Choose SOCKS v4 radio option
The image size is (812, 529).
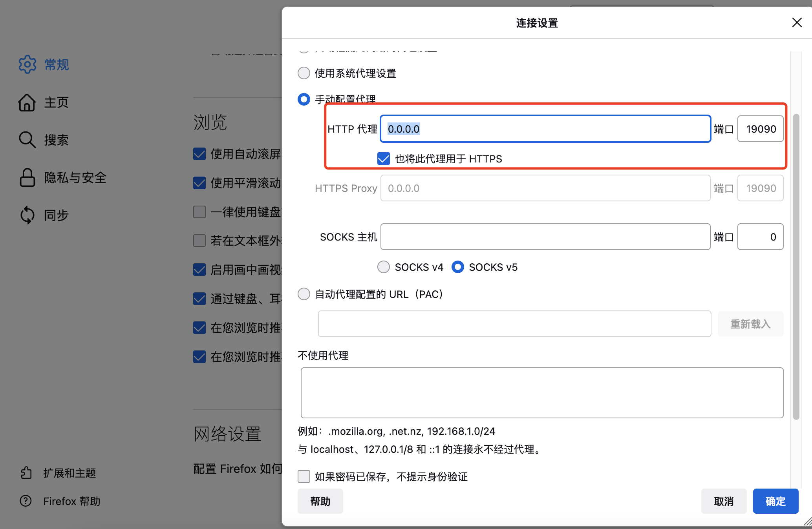[x=384, y=267]
